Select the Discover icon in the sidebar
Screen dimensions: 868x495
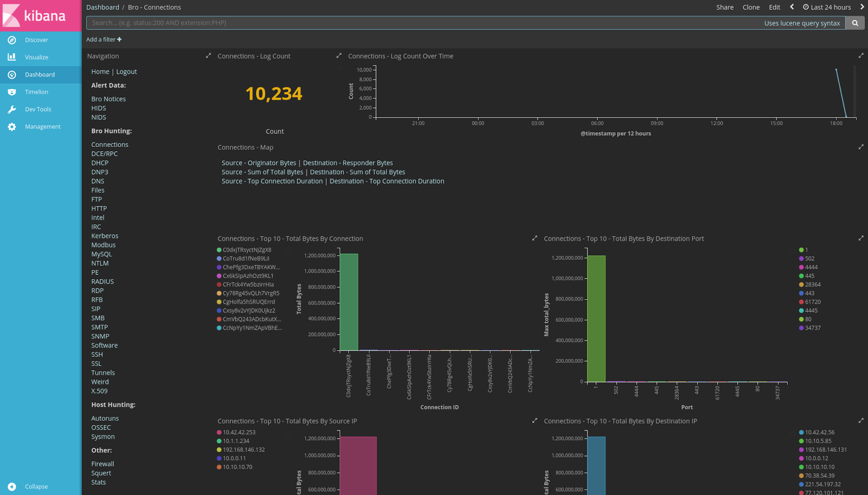[x=12, y=40]
